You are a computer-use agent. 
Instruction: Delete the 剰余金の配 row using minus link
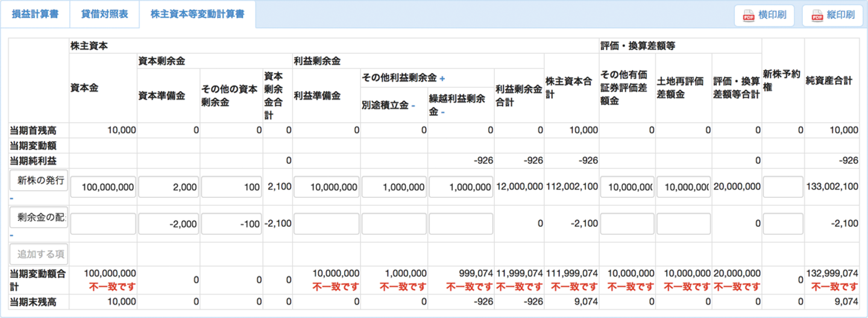[11, 235]
